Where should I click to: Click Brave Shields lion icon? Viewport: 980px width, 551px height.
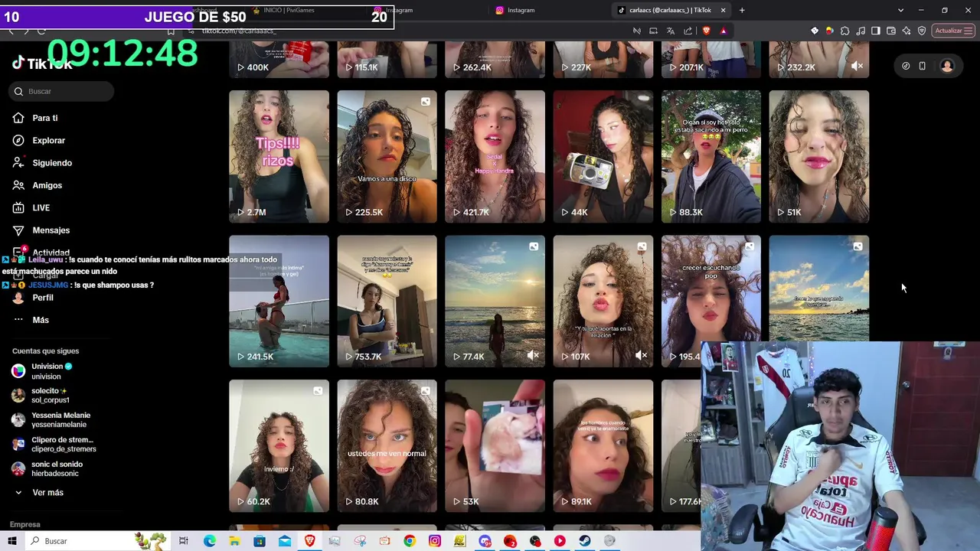[x=706, y=31]
